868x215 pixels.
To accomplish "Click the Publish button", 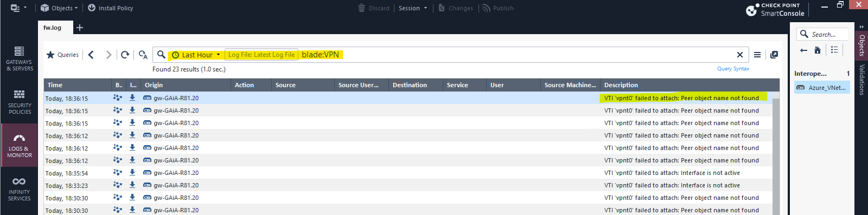I will pos(498,8).
